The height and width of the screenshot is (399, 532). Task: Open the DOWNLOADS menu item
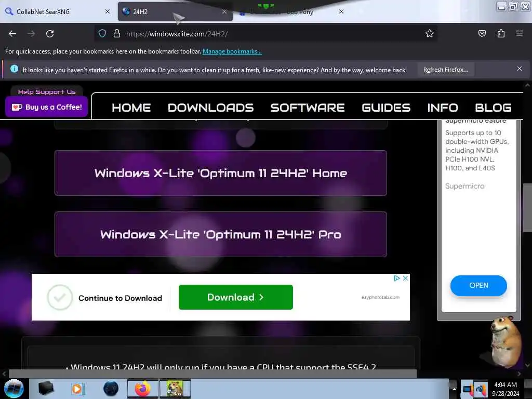click(211, 108)
